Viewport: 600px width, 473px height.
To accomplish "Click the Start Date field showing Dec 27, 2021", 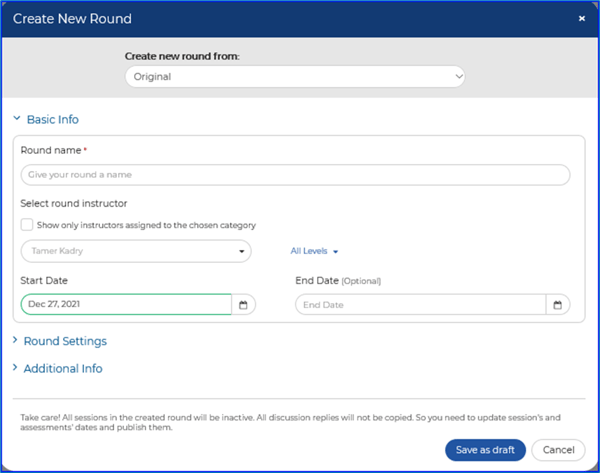I will point(126,304).
